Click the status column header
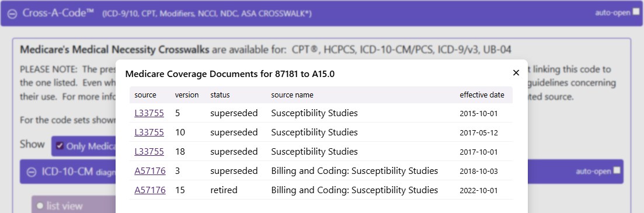 tap(220, 95)
